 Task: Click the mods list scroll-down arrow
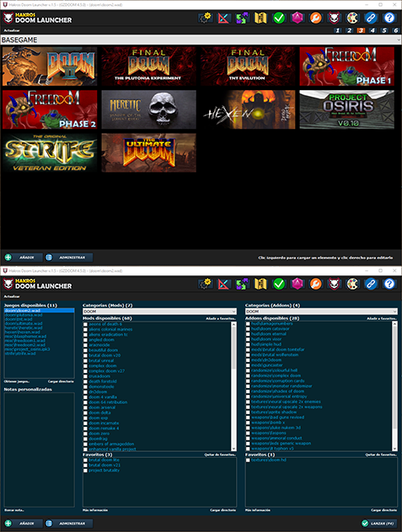[233, 449]
